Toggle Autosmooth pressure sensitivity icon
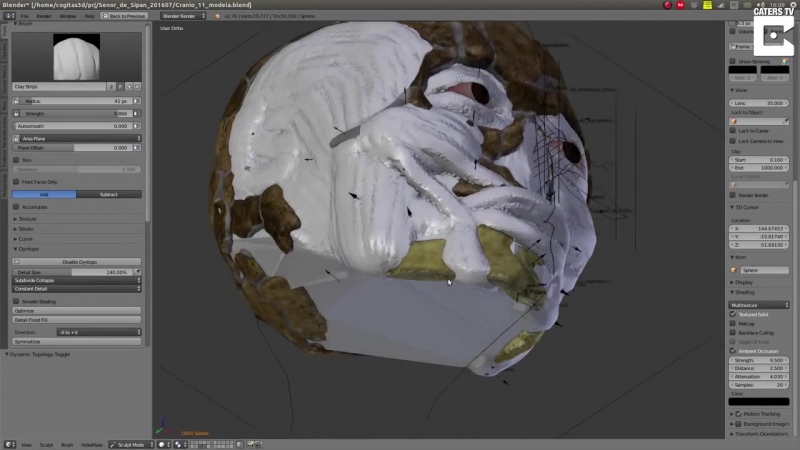The image size is (800, 450). click(137, 126)
